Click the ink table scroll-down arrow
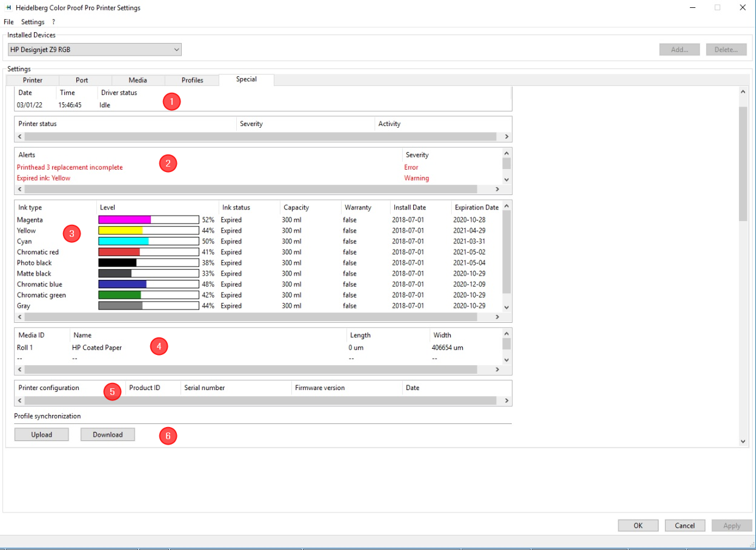Viewport: 756px width, 550px height. tap(506, 307)
